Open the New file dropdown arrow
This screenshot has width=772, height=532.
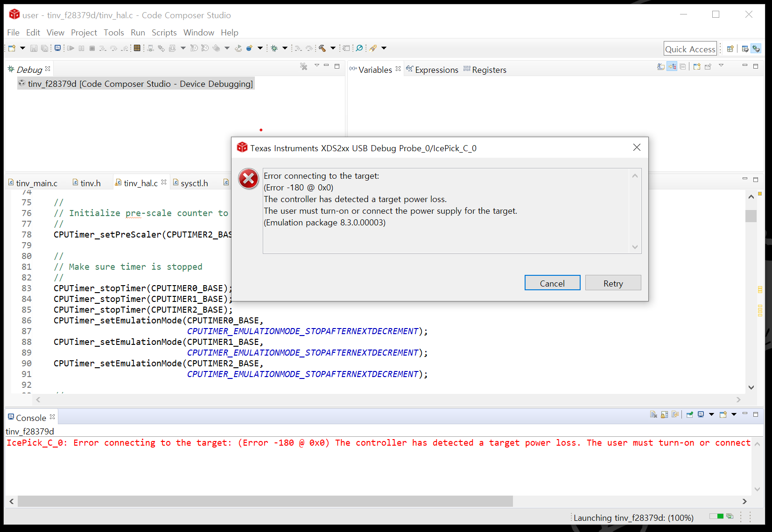click(22, 48)
